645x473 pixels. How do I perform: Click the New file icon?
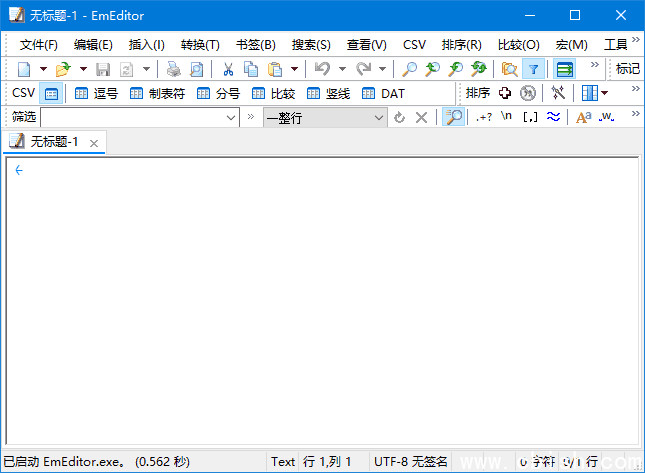click(24, 69)
